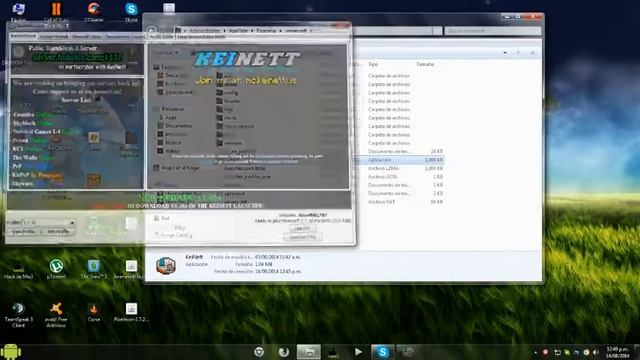Open the CCleaner desktop shortcut
Screen dimensions: 640x360
(93, 11)
